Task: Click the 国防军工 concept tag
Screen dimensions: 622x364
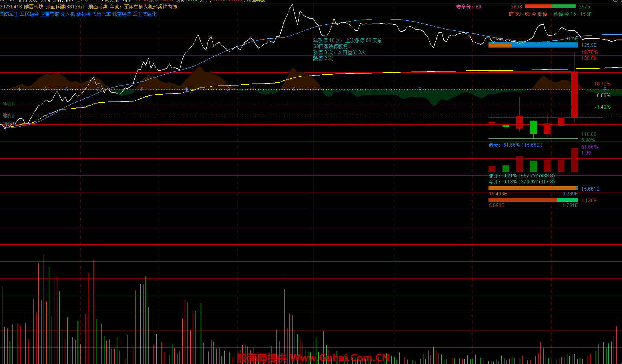Action: click(9, 14)
